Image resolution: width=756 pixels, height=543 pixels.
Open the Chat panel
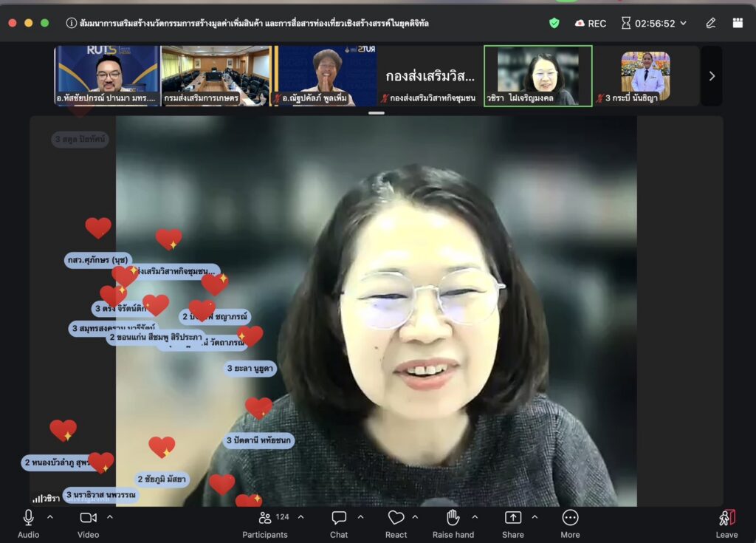[339, 518]
